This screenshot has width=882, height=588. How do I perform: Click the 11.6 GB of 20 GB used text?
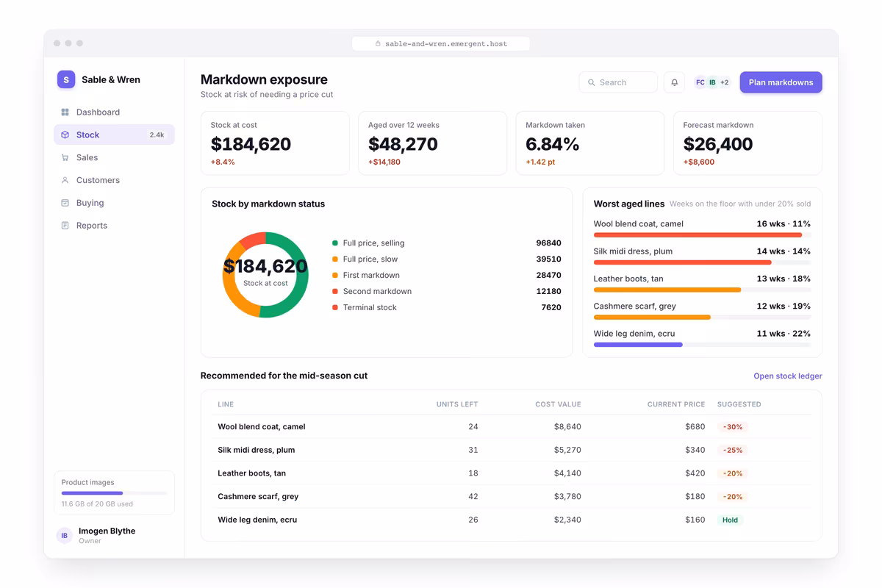[97, 504]
